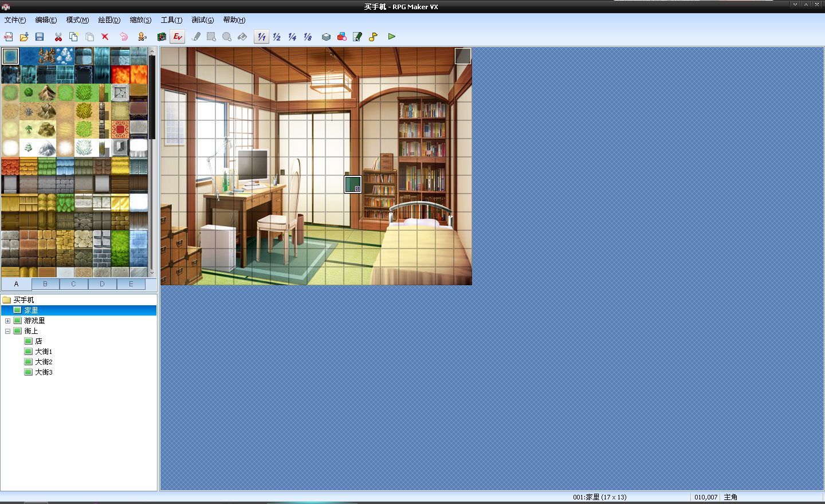825x504 pixels.
Task: Select the 大街3 map in the tree
Action: [44, 372]
